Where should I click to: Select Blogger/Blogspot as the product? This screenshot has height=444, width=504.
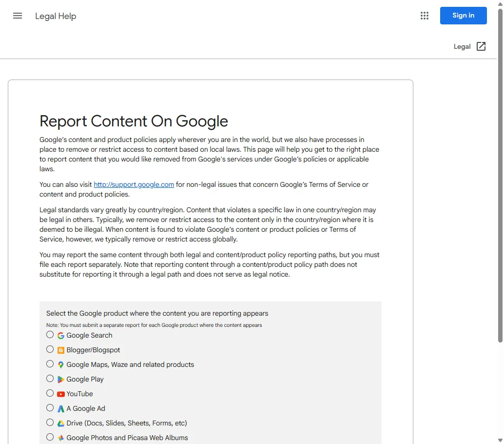click(50, 349)
